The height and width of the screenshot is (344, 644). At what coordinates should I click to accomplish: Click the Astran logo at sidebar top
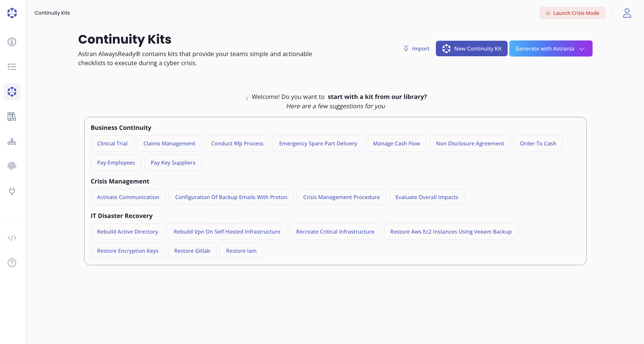(x=12, y=13)
